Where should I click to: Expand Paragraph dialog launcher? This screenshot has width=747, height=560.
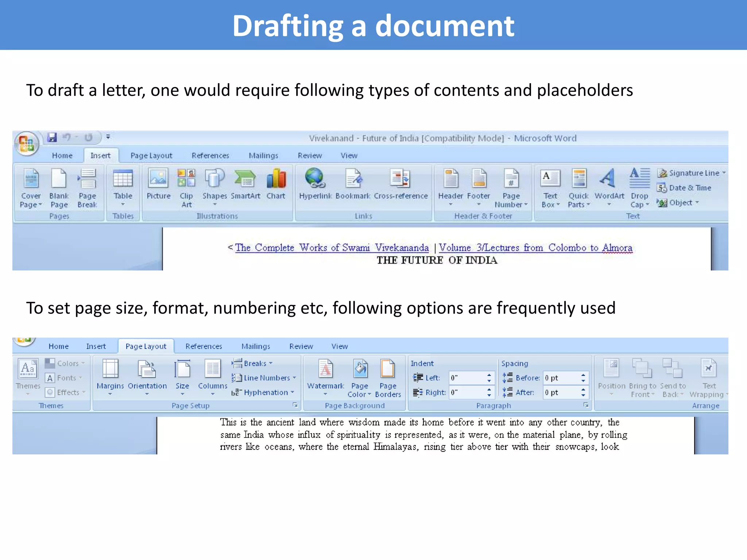(x=586, y=405)
